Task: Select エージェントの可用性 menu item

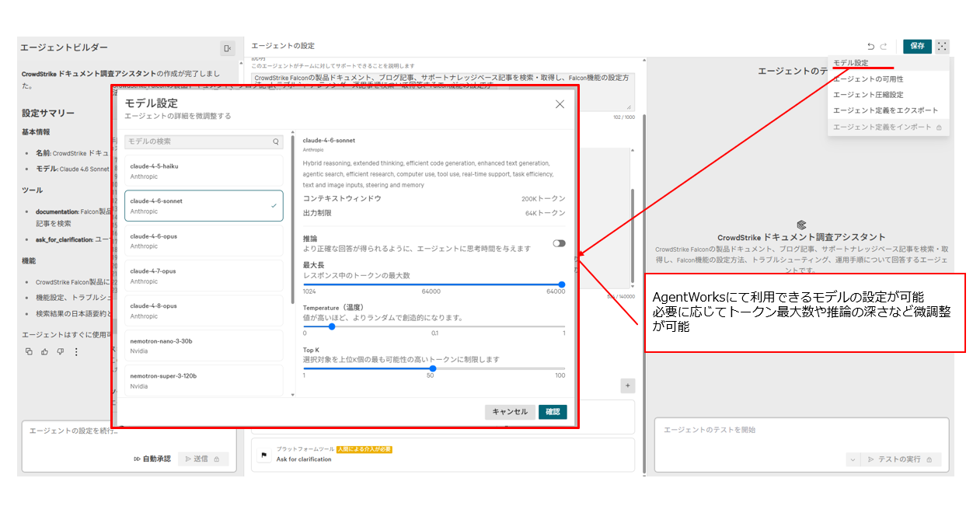Action: [x=889, y=79]
